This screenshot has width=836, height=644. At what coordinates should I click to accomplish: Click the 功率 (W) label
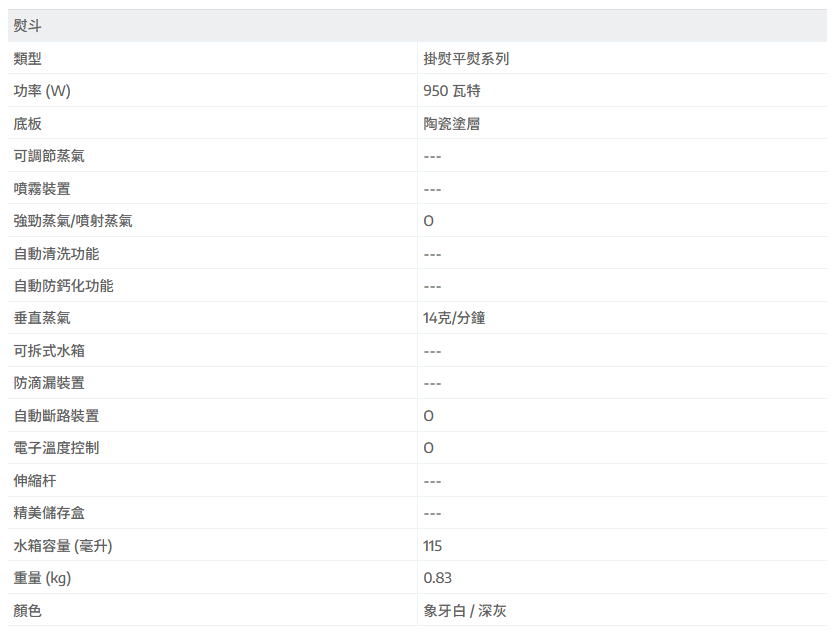(x=42, y=91)
